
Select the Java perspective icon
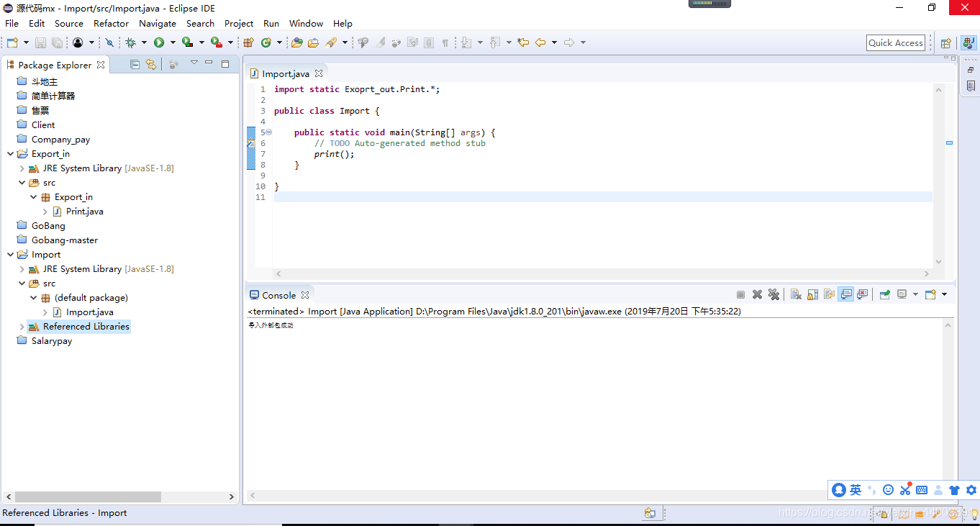[968, 42]
